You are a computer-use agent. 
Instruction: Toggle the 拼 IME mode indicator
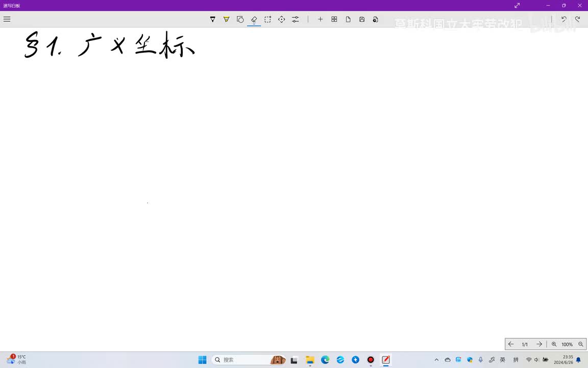(516, 360)
